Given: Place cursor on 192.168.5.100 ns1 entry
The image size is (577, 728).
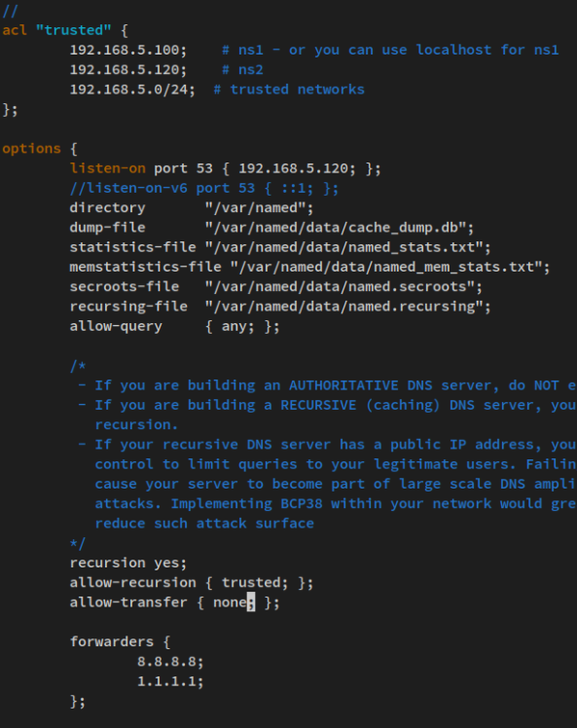Looking at the screenshot, I should 314,51.
